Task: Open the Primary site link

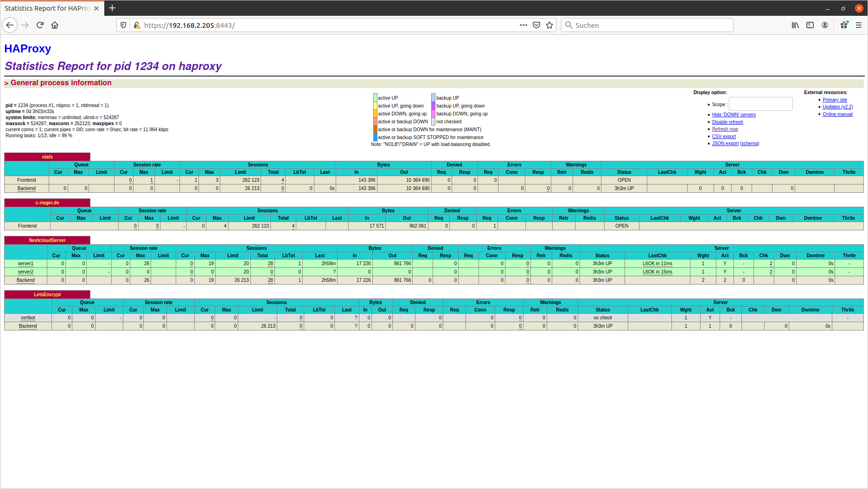Action: 835,100
